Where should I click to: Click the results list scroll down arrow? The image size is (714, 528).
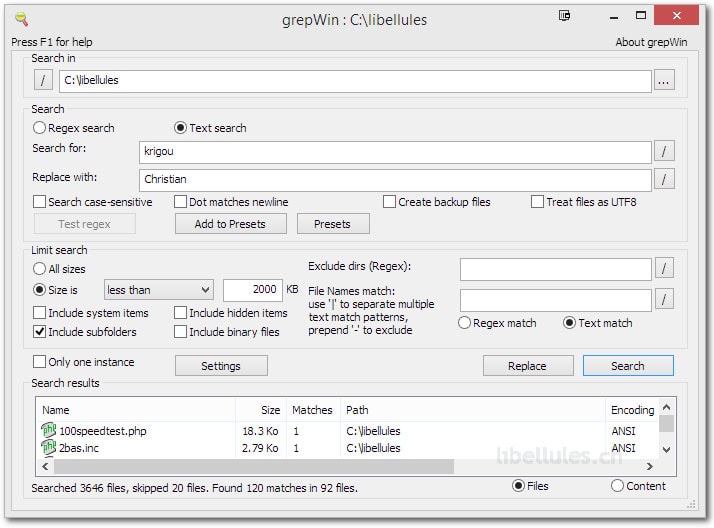click(x=667, y=450)
